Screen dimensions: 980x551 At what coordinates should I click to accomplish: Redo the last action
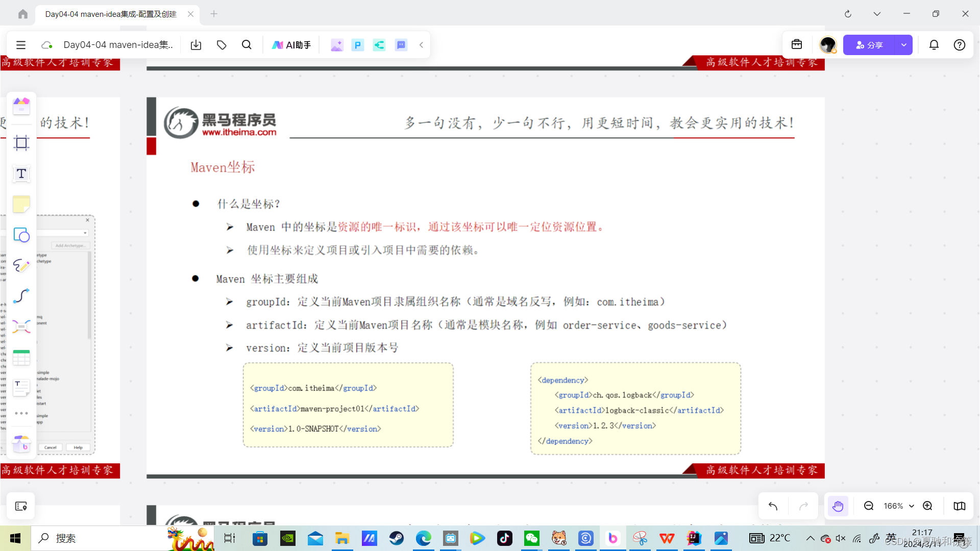804,506
